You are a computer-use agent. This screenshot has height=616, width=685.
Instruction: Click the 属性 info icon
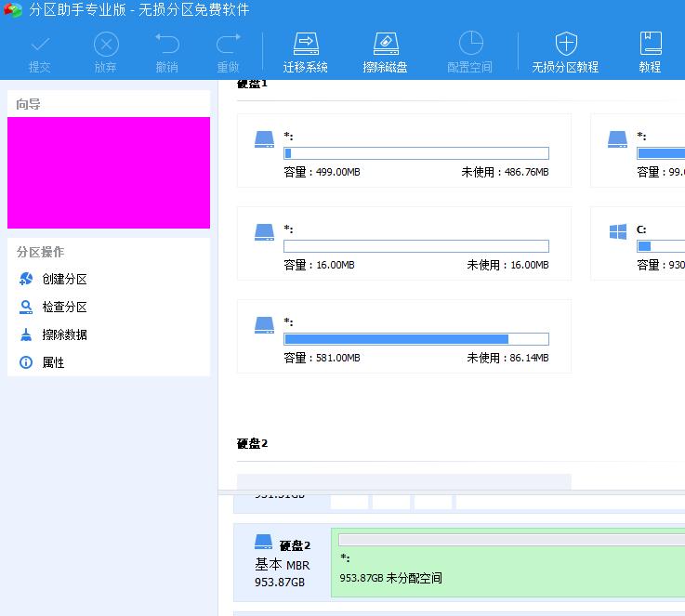(26, 362)
